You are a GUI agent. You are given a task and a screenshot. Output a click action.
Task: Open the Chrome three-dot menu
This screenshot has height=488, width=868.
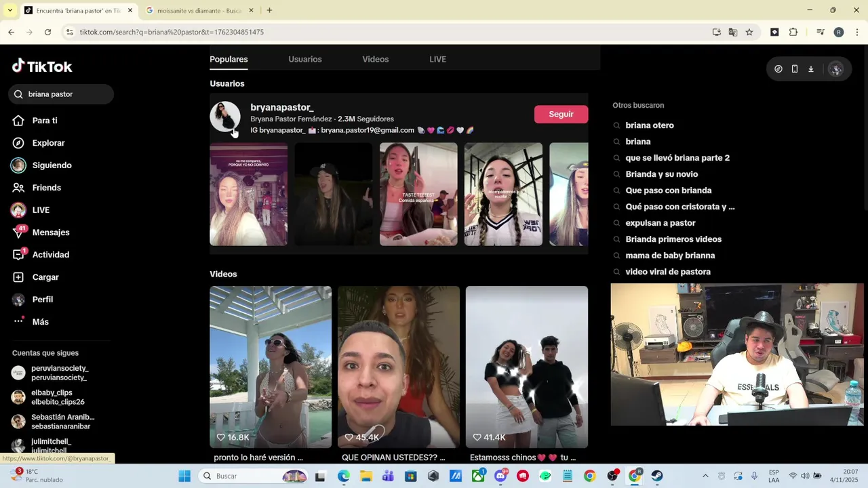pos(857,32)
